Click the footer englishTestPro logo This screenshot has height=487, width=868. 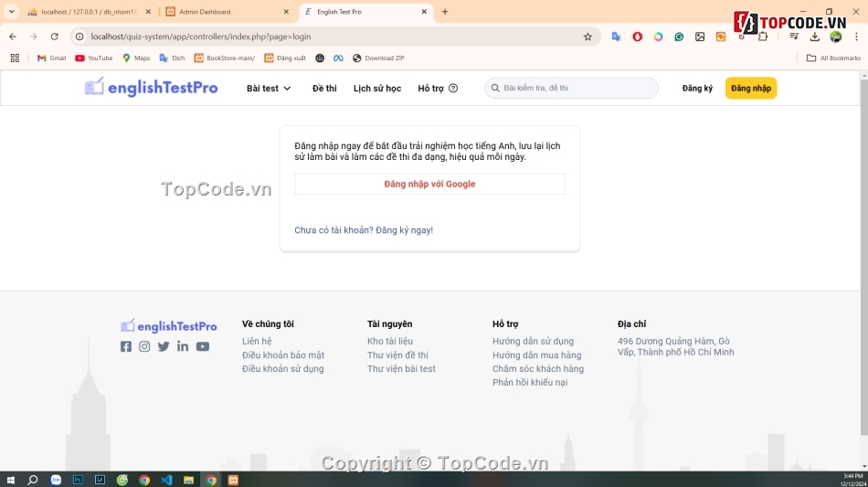[x=168, y=326]
